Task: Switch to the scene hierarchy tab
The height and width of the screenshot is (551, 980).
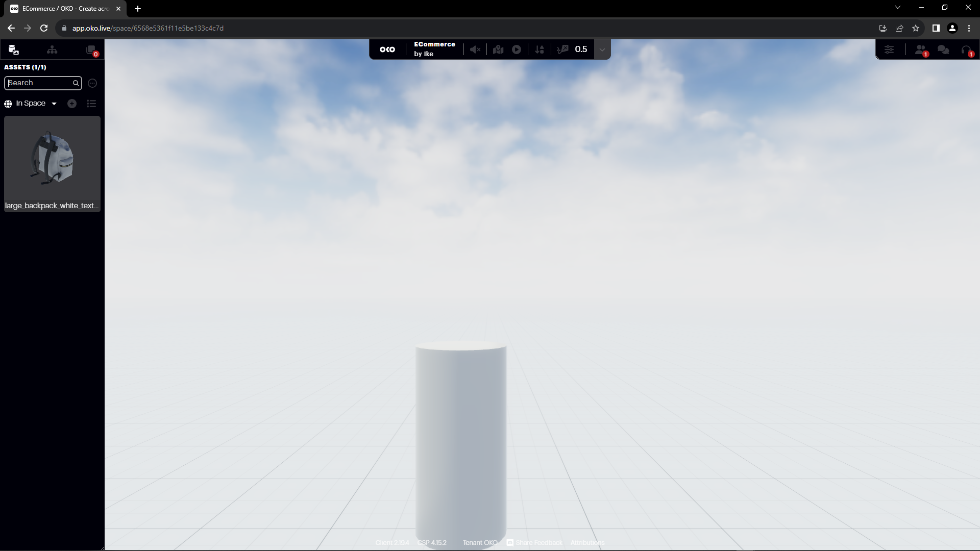Action: tap(52, 50)
